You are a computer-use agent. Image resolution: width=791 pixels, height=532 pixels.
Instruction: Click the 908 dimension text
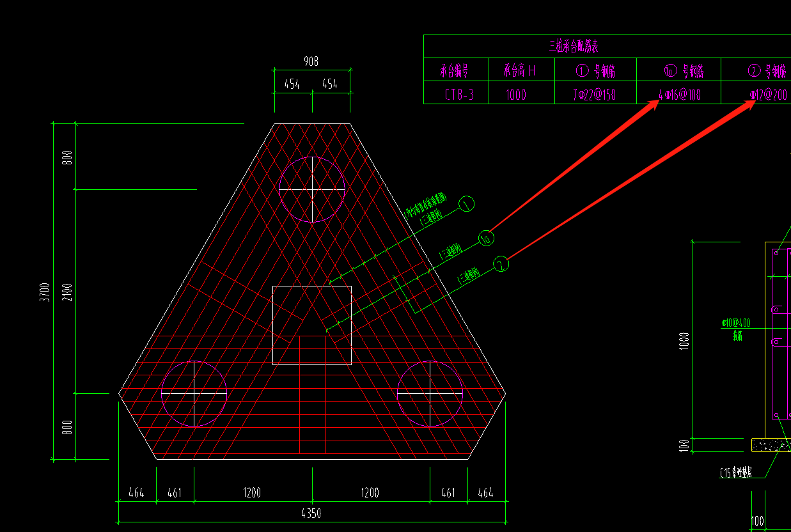[x=311, y=61]
